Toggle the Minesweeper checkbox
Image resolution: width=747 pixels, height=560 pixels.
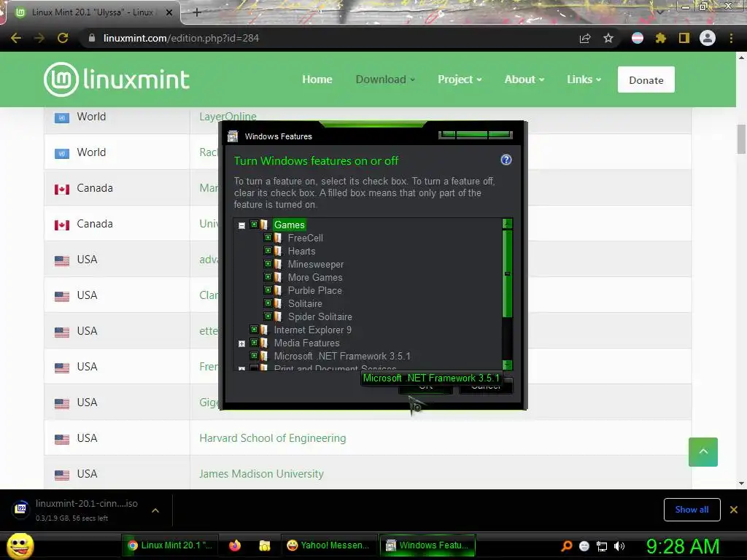coord(268,263)
